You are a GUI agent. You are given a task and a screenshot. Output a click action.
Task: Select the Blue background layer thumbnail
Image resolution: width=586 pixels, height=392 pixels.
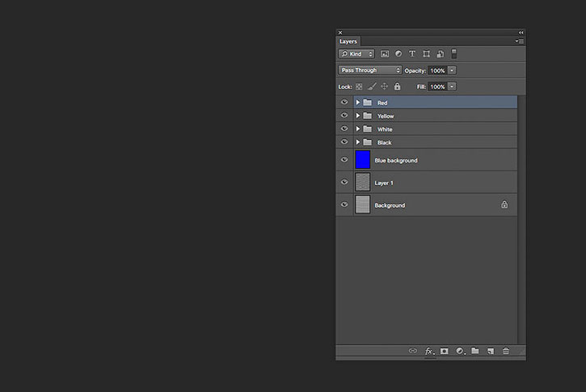(x=363, y=159)
